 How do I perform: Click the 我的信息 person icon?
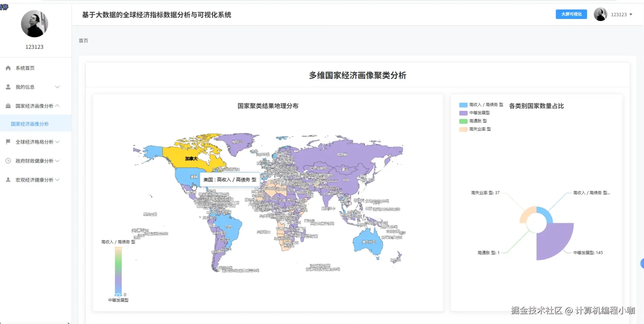8,87
